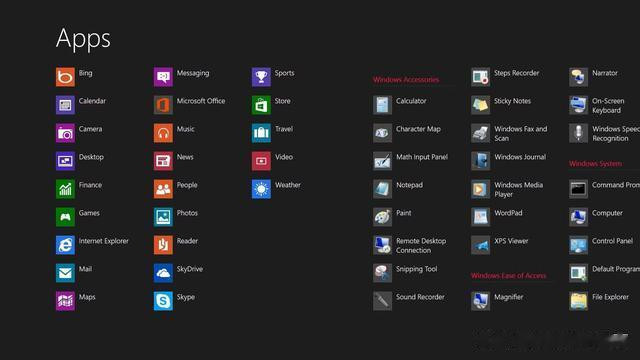Open the Store app icon
The height and width of the screenshot is (360, 640).
[261, 105]
